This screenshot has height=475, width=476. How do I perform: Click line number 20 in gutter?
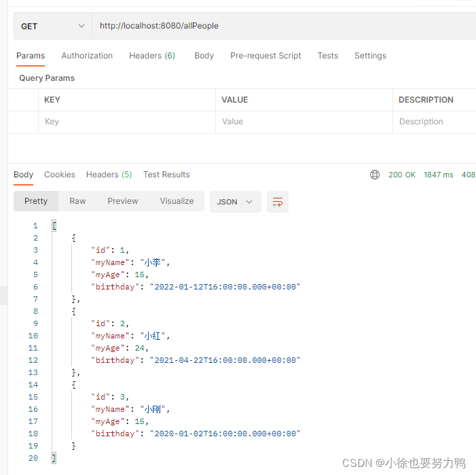click(33, 458)
